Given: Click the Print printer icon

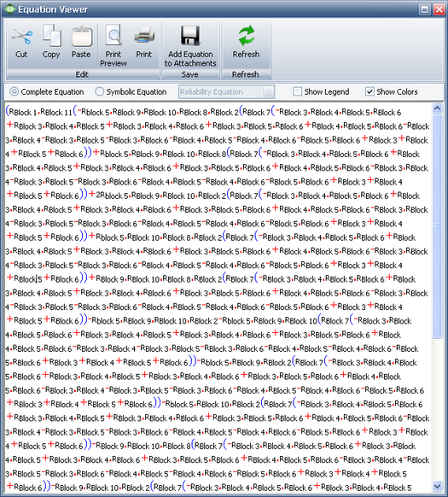Looking at the screenshot, I should (x=144, y=36).
